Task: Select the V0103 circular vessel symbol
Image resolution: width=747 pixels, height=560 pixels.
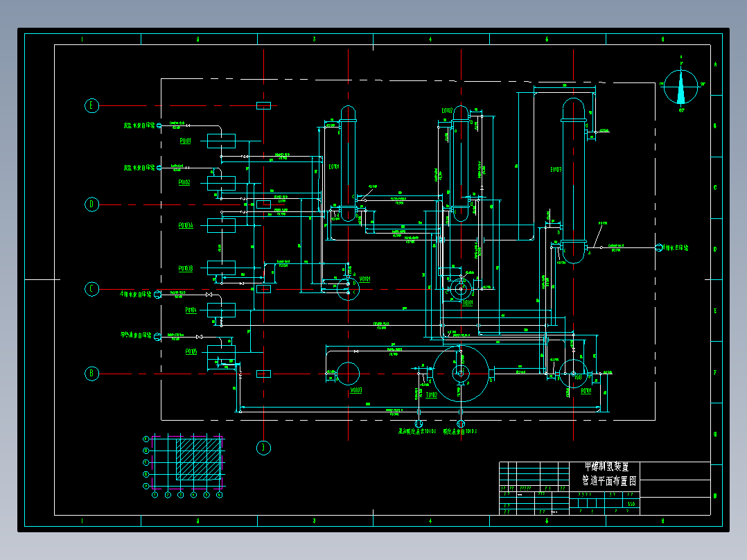Action: click(349, 374)
